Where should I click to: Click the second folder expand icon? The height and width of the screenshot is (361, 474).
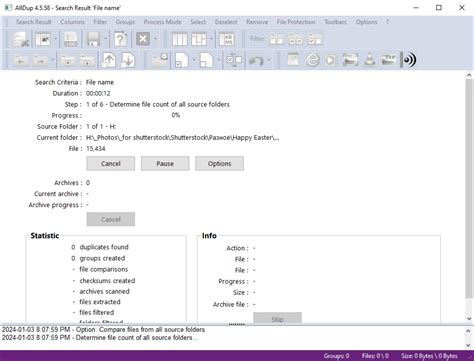pyautogui.click(x=87, y=61)
